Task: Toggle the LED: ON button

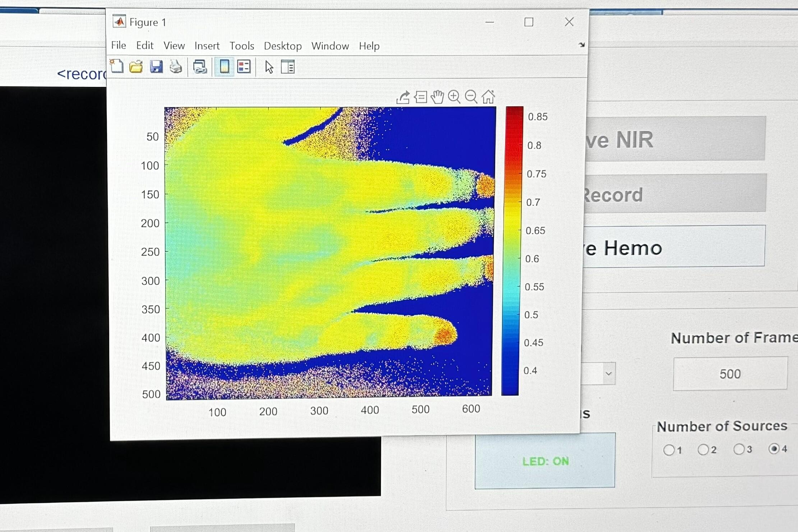Action: [545, 461]
